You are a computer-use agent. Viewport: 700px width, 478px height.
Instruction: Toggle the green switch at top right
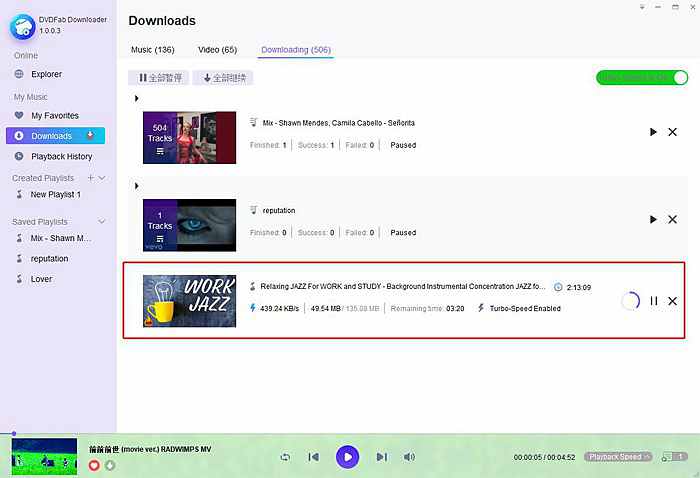tap(642, 78)
